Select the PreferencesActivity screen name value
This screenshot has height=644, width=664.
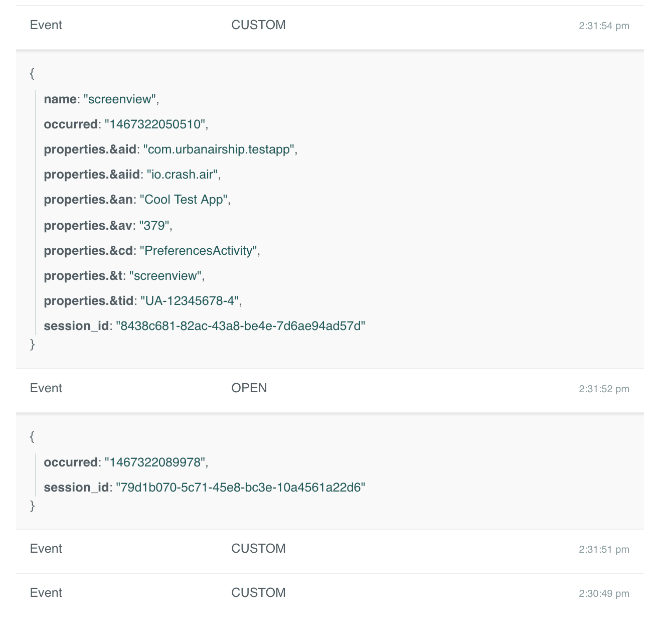(200, 250)
